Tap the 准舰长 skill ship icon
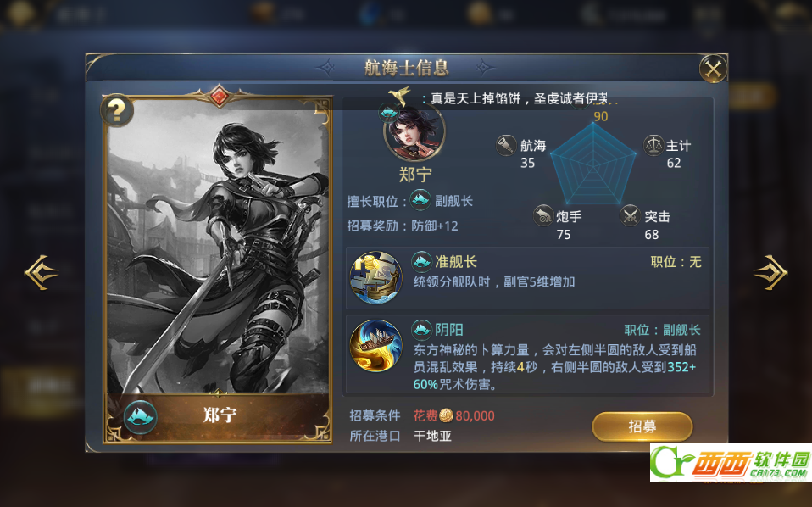This screenshot has width=812, height=507. 376,277
